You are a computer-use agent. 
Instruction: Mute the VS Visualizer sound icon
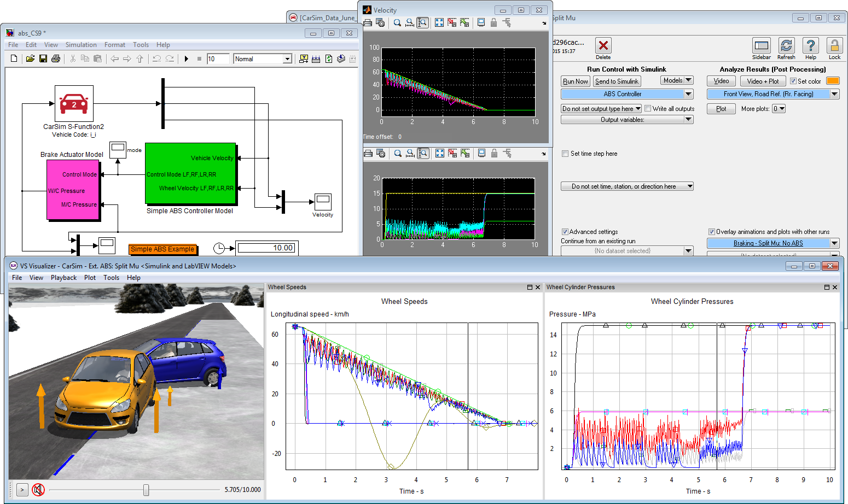(x=38, y=490)
